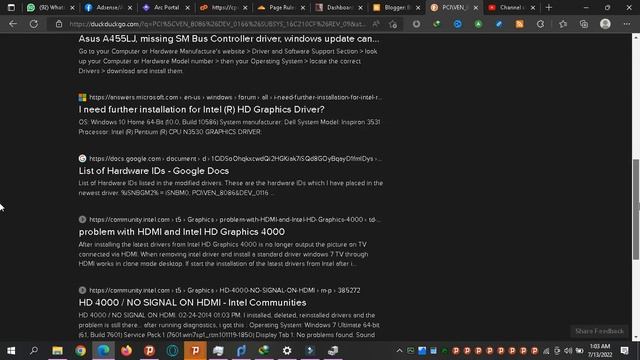Screen dimensions: 640x360
Task: Open docs.google.com result URL
Action: click(236, 158)
